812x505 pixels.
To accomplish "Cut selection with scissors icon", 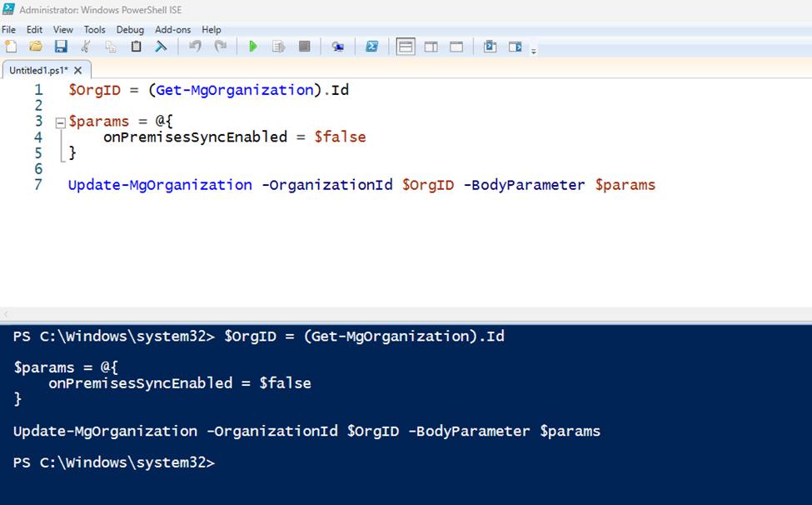I will (86, 47).
